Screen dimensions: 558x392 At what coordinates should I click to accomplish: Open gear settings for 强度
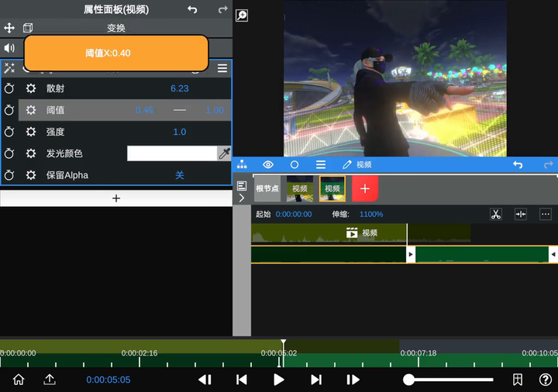(31, 132)
